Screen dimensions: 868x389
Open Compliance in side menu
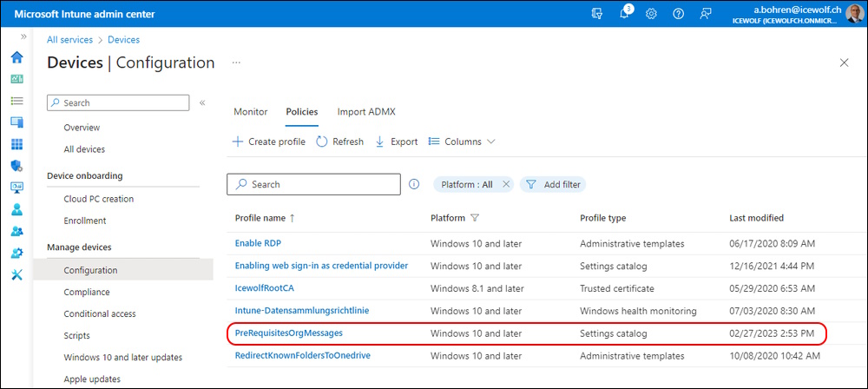click(87, 292)
